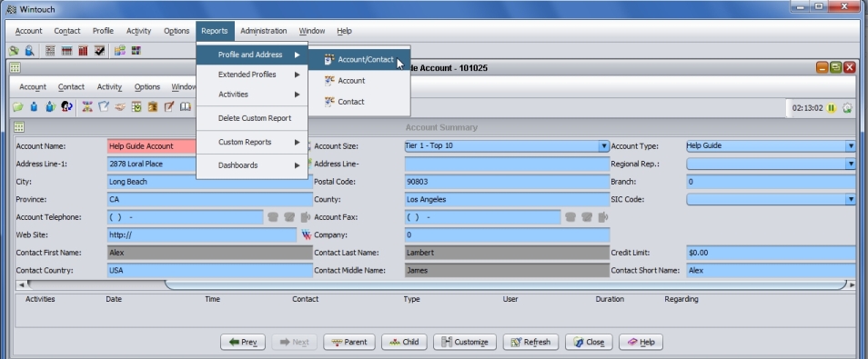
Task: Pause the timer with yellow pause button
Action: tap(831, 108)
